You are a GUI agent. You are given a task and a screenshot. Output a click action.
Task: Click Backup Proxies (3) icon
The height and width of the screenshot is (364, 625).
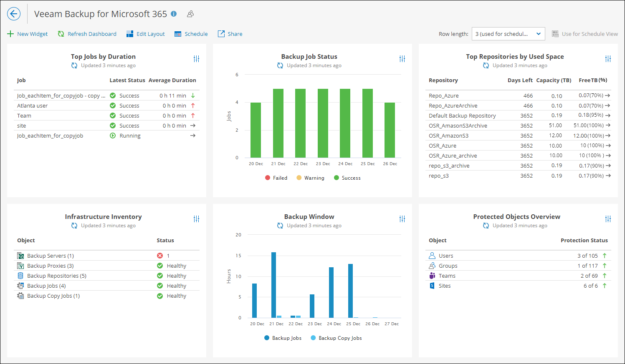[x=20, y=266]
